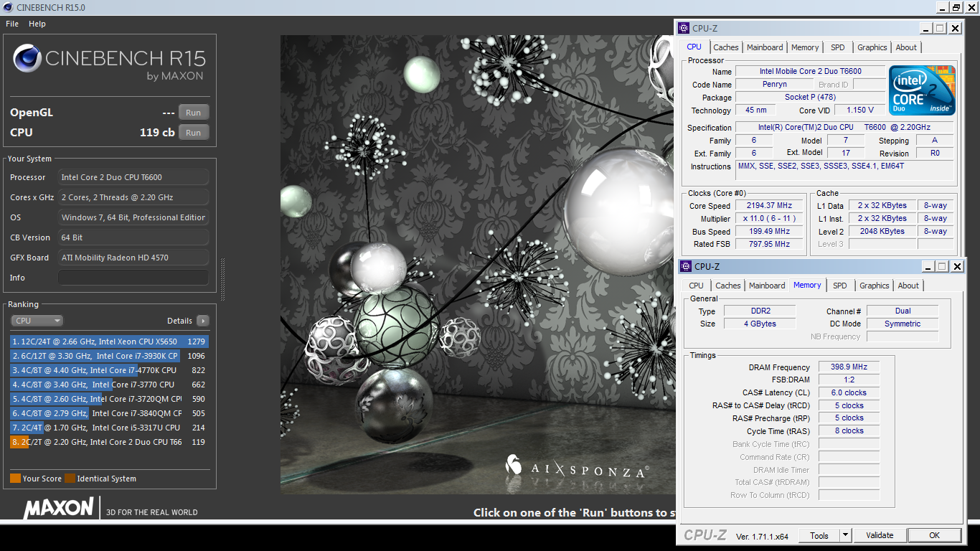Click the Level 2 cache value 2048 KBytes
Image resolution: width=980 pixels, height=551 pixels.
882,231
